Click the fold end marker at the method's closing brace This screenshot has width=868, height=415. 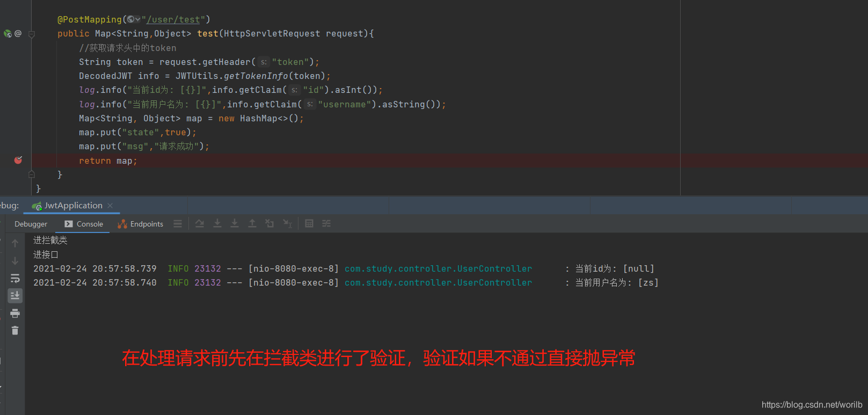(32, 174)
